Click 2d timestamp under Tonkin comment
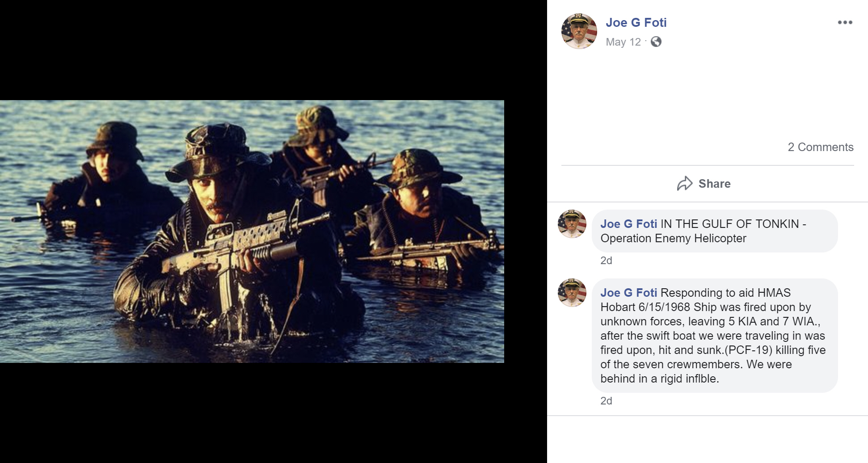This screenshot has width=868, height=463. 606,261
